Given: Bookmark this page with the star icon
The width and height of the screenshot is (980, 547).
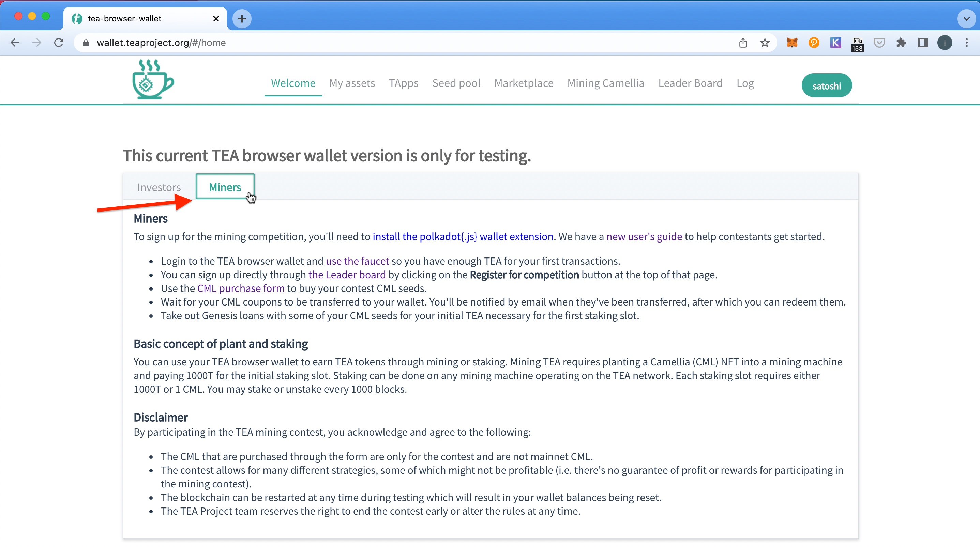Looking at the screenshot, I should pyautogui.click(x=765, y=43).
